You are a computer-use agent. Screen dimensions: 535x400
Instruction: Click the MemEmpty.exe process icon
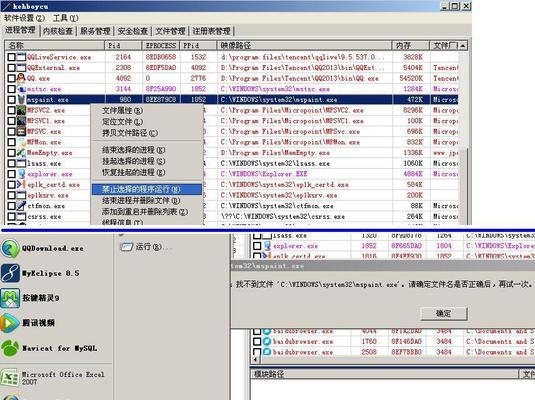[x=21, y=153]
